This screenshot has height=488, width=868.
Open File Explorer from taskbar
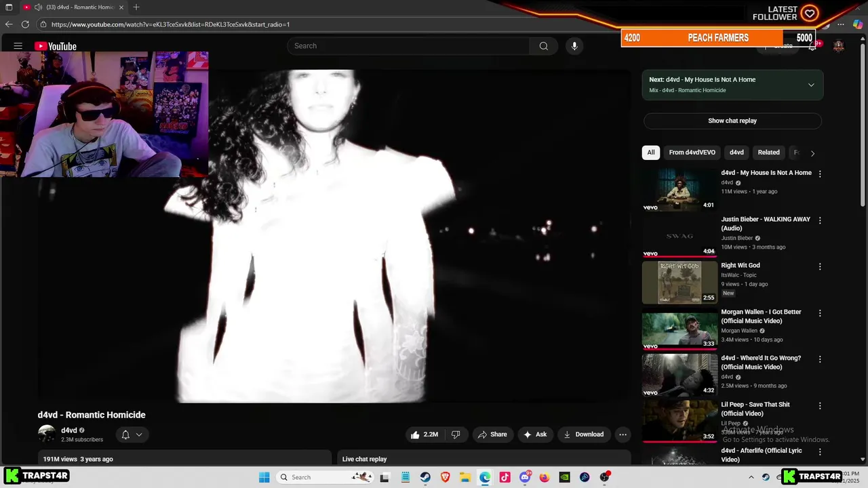tap(465, 477)
